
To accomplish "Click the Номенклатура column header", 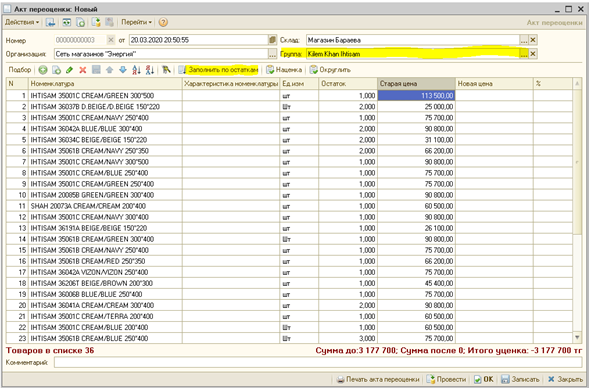I will (x=105, y=84).
